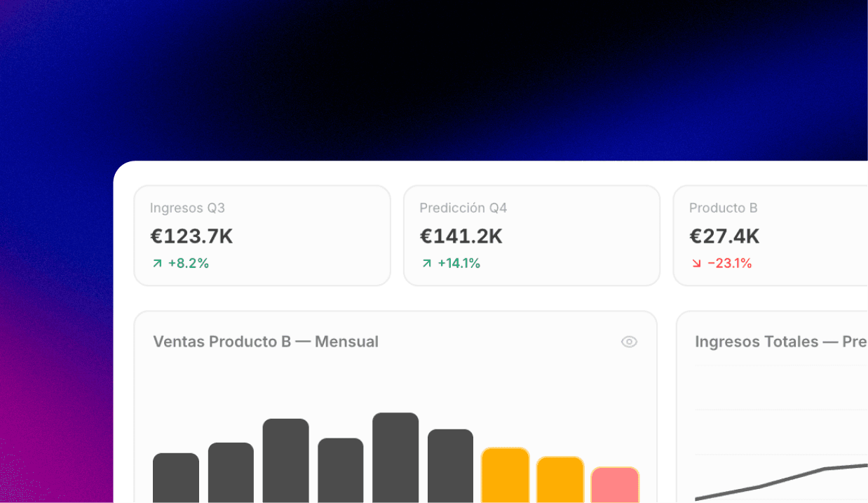Click the €123.7K revenue value
868x503 pixels.
(191, 236)
